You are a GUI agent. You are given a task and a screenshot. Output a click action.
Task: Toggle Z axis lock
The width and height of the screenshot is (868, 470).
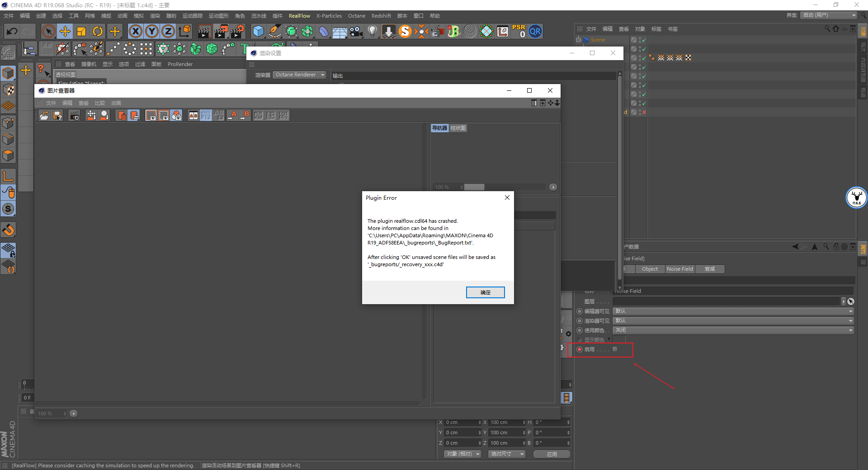168,31
